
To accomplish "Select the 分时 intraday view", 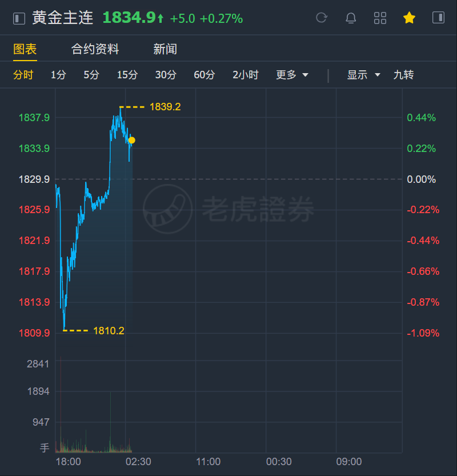I will (x=23, y=75).
